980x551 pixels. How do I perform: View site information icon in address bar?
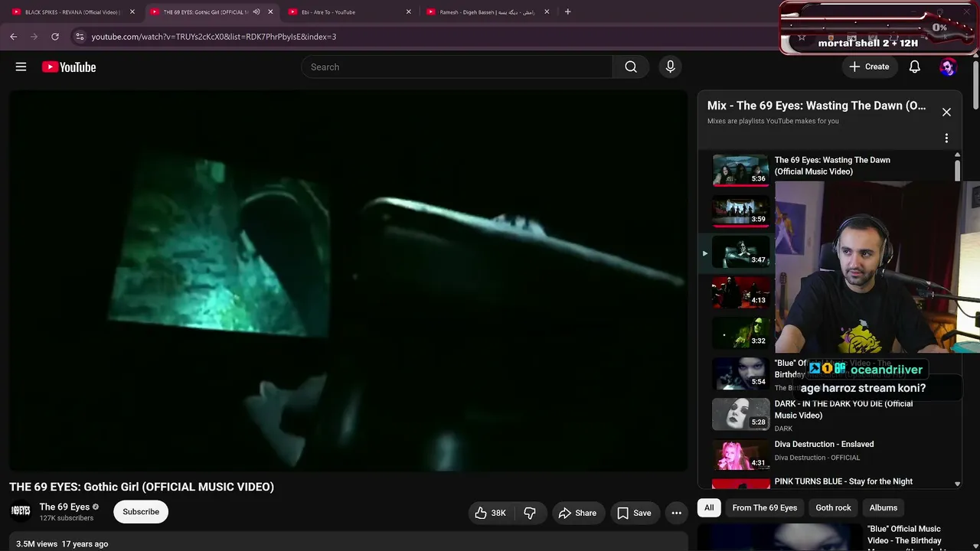pos(80,36)
